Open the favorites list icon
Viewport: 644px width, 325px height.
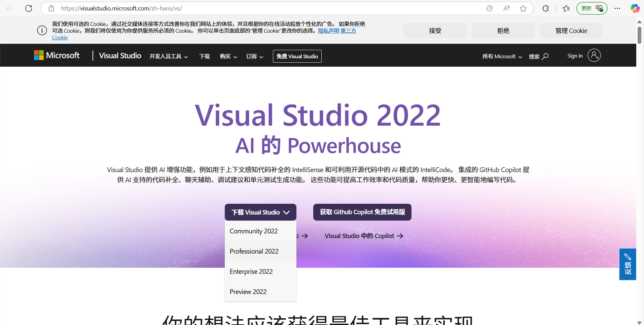[x=566, y=8]
